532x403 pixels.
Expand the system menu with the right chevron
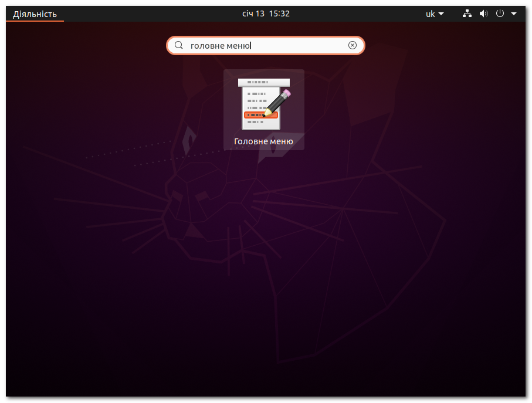point(514,13)
